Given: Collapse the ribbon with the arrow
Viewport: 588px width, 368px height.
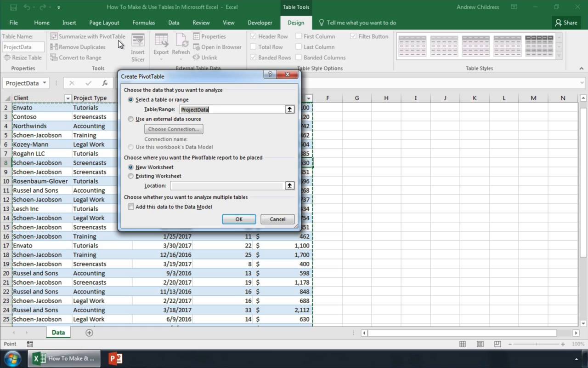Looking at the screenshot, I should pyautogui.click(x=582, y=69).
